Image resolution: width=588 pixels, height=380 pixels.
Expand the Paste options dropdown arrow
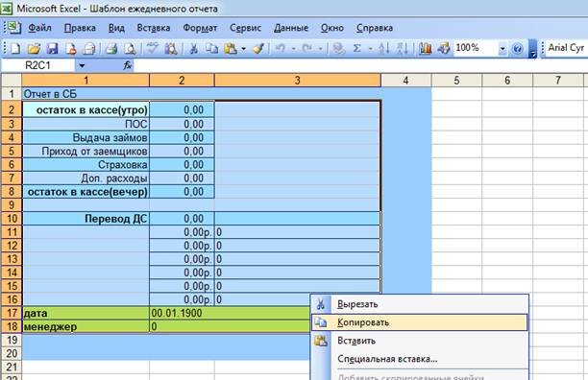point(244,49)
